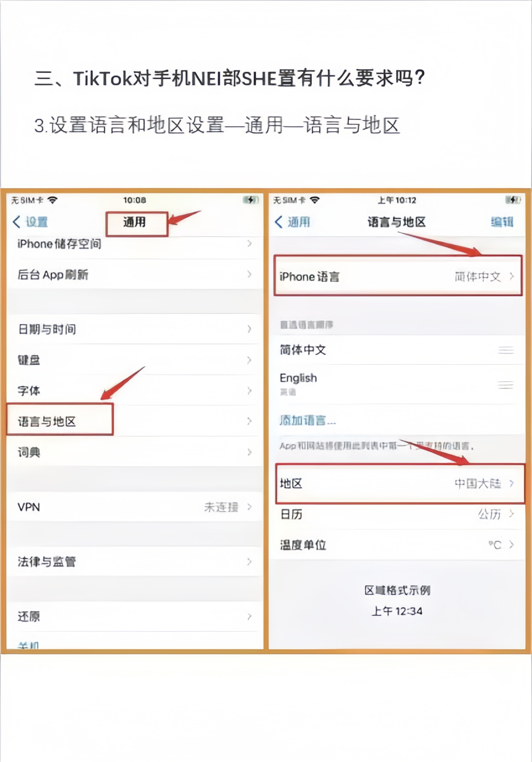Image resolution: width=532 pixels, height=762 pixels.
Task: Tap the reorder handle beside 简体中文
Action: pyautogui.click(x=506, y=350)
